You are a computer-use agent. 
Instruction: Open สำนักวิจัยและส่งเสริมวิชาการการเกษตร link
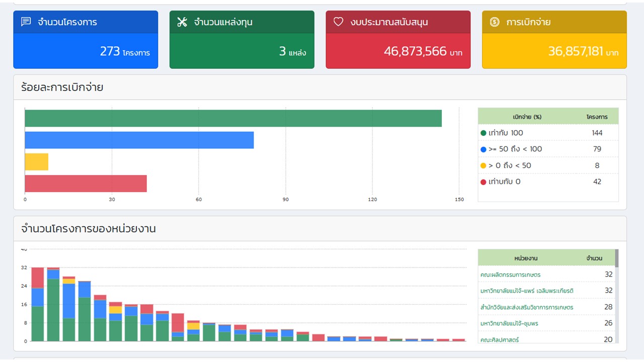coord(527,307)
